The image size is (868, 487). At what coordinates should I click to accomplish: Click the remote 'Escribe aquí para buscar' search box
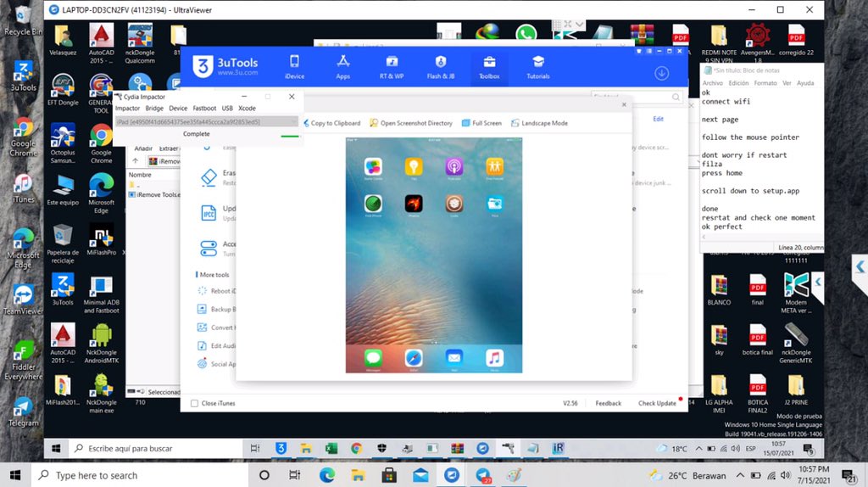point(155,448)
